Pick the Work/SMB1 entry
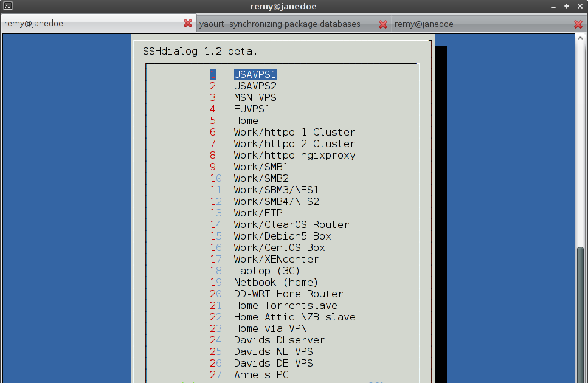Image resolution: width=588 pixels, height=383 pixels. [261, 167]
